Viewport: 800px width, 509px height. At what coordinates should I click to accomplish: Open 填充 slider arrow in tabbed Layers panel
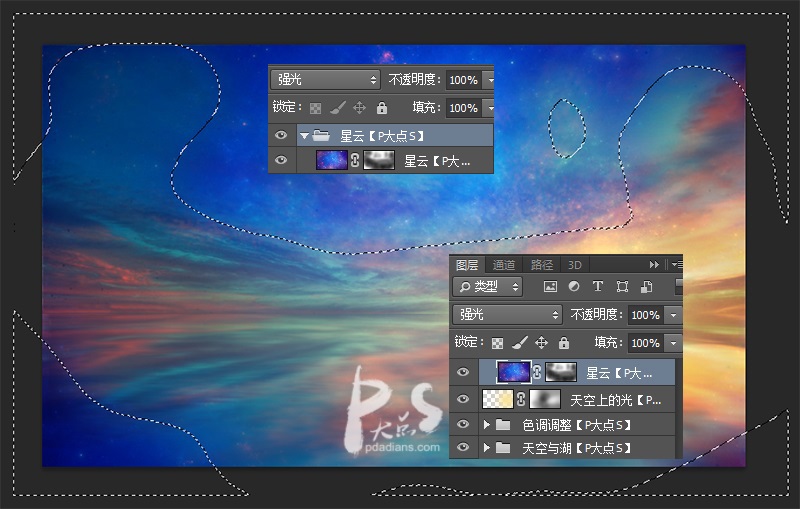[x=673, y=343]
